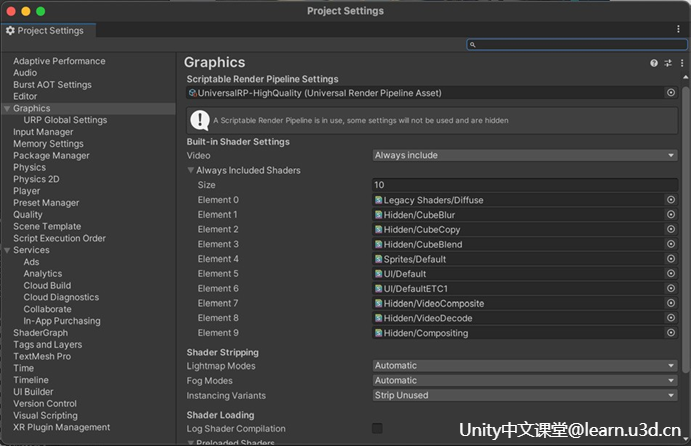691x446 pixels.
Task: Open Script Execution Order settings
Action: [59, 238]
